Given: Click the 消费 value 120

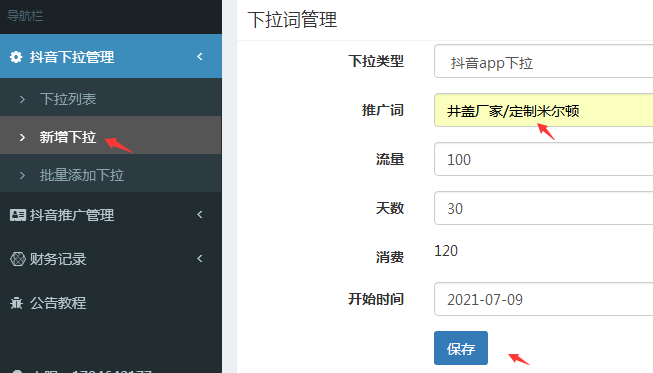Looking at the screenshot, I should 446,251.
